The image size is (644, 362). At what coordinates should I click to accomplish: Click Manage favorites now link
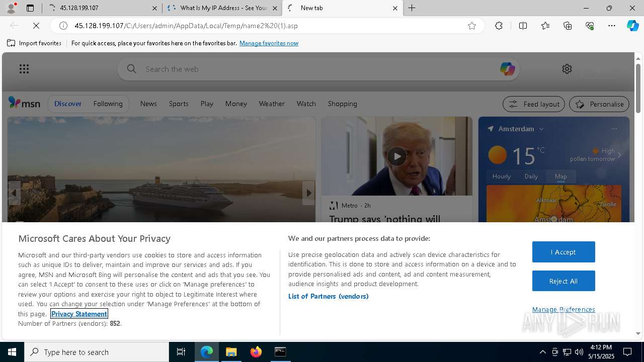(269, 43)
